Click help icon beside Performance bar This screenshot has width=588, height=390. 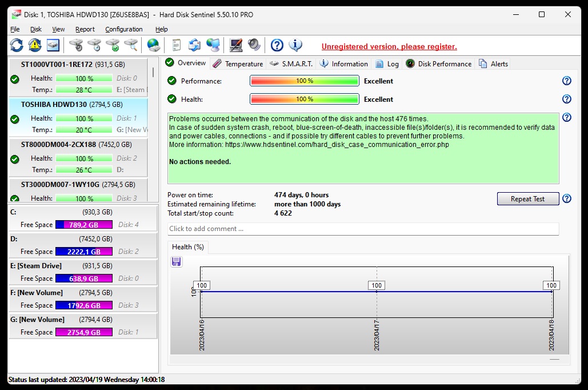pos(567,81)
